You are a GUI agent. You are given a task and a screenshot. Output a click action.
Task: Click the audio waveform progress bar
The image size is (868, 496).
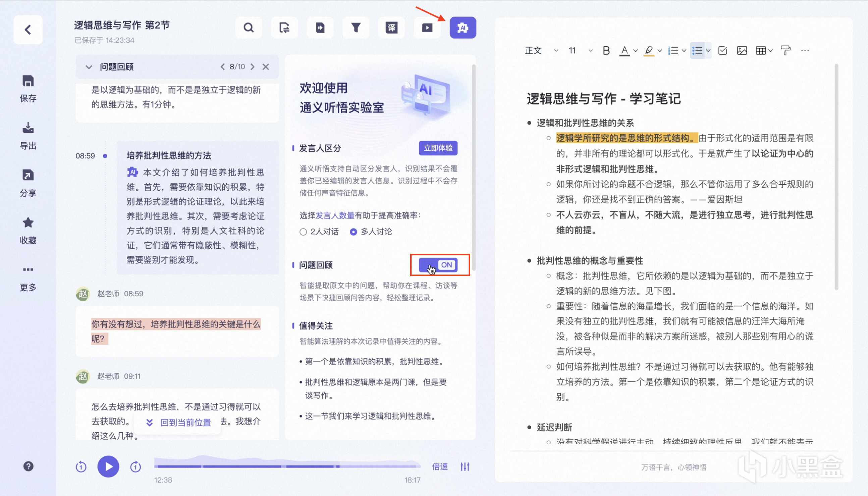coord(287,465)
